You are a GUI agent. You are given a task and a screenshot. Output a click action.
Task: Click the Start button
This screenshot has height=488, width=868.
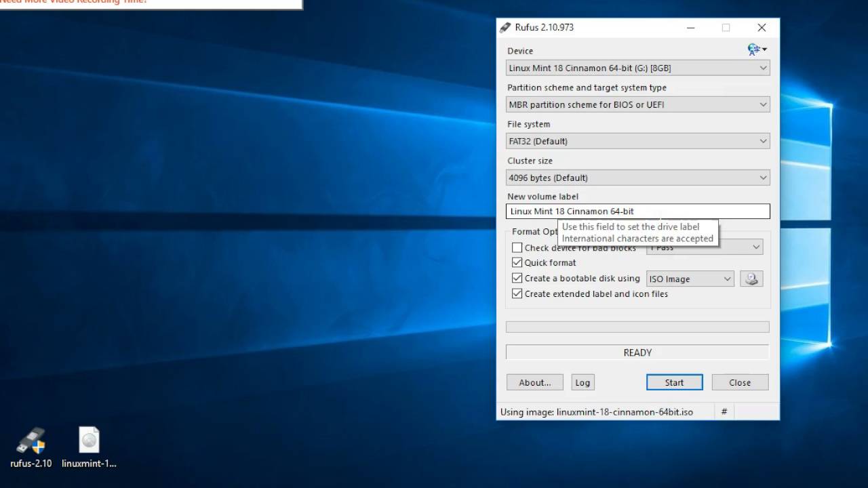click(675, 382)
